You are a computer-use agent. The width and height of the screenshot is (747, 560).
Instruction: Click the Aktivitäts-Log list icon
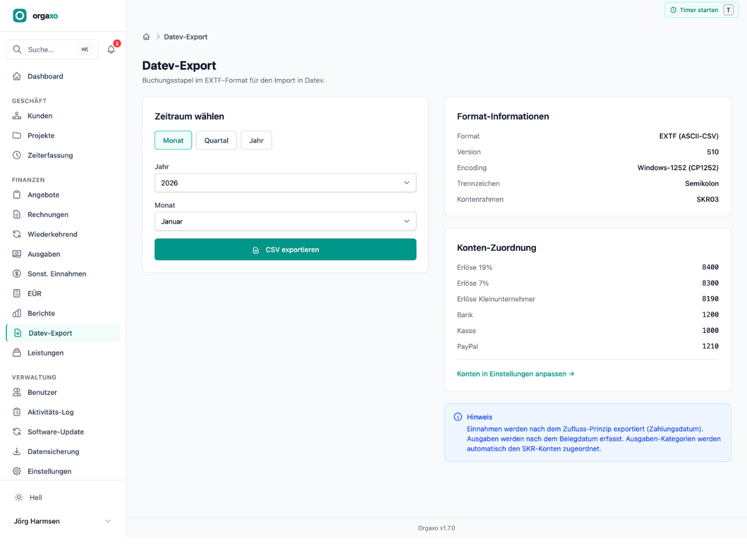[x=17, y=412]
